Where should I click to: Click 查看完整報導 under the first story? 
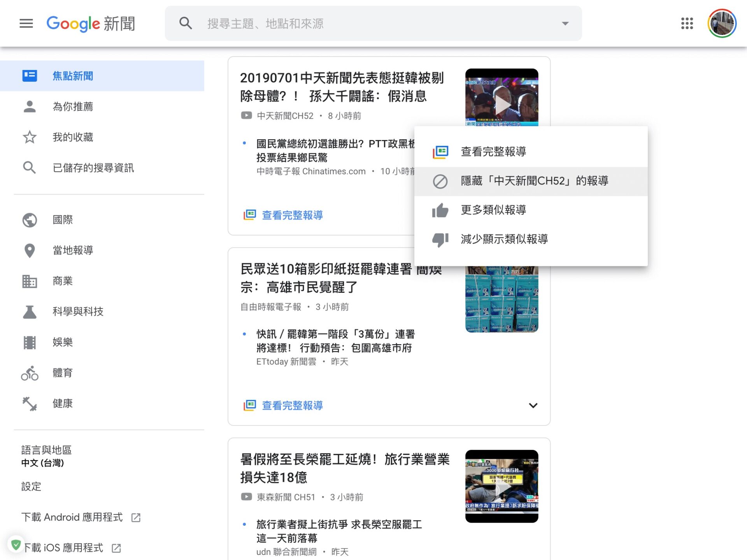[284, 215]
